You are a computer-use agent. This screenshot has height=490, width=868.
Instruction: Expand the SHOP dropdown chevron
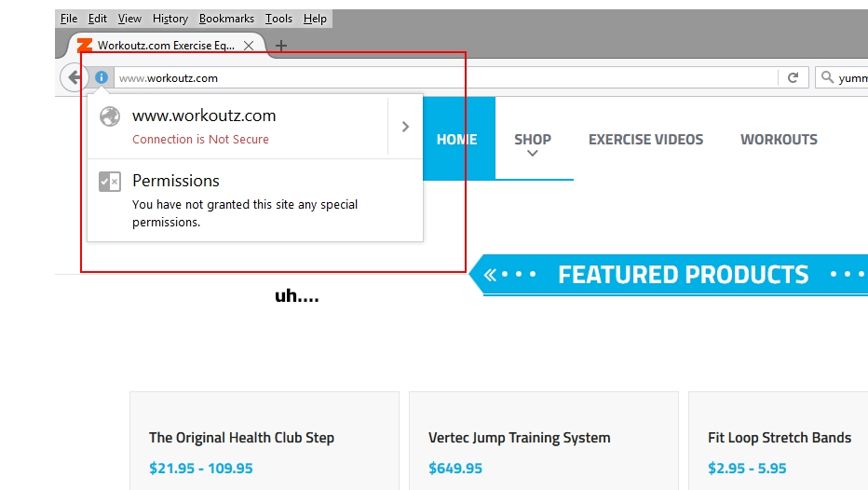pos(533,154)
